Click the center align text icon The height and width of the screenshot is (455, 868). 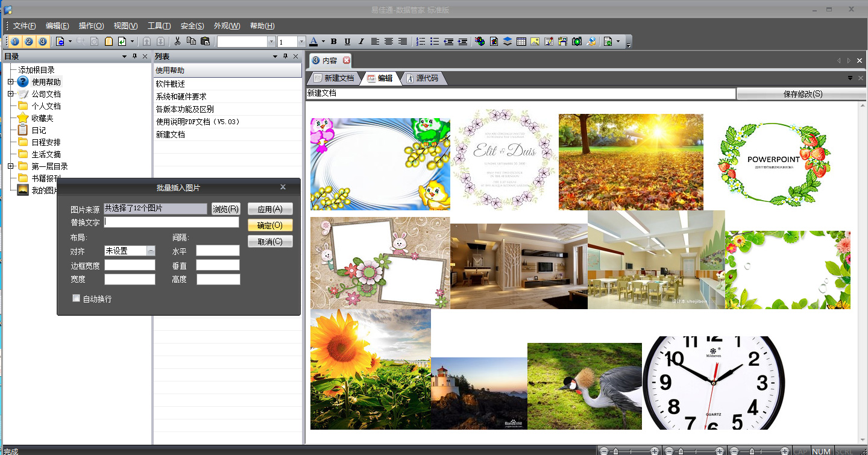click(x=389, y=42)
